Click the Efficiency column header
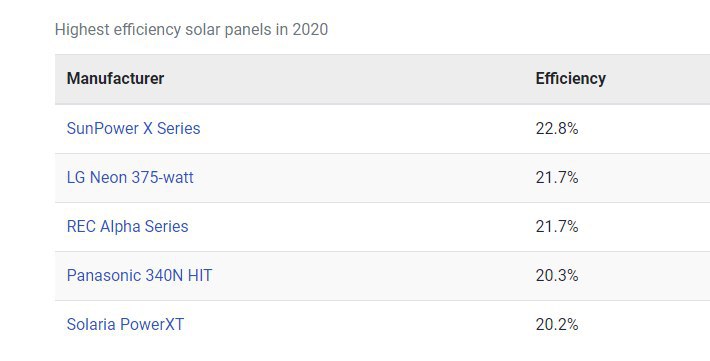Image resolution: width=710 pixels, height=361 pixels. coord(571,78)
